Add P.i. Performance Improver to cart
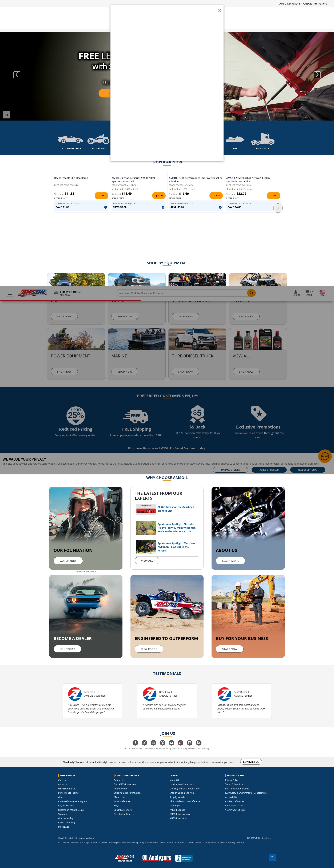 [x=216, y=195]
